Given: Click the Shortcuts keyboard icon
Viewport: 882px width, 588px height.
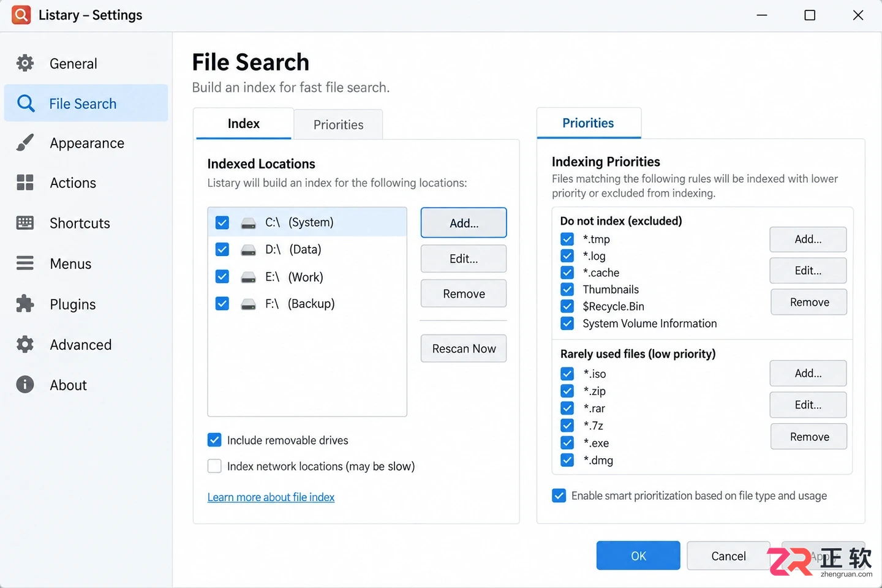Looking at the screenshot, I should pyautogui.click(x=25, y=223).
